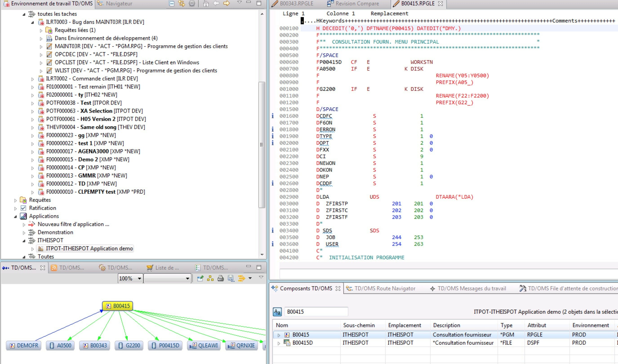Open the gear-icon TD/OMS tab
The height and width of the screenshot is (364, 618).
(116, 268)
